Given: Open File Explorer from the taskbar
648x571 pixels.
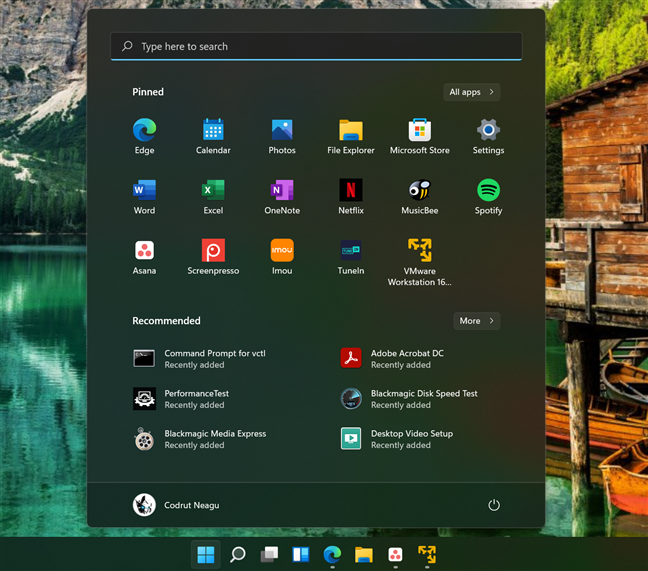Looking at the screenshot, I should (x=364, y=554).
